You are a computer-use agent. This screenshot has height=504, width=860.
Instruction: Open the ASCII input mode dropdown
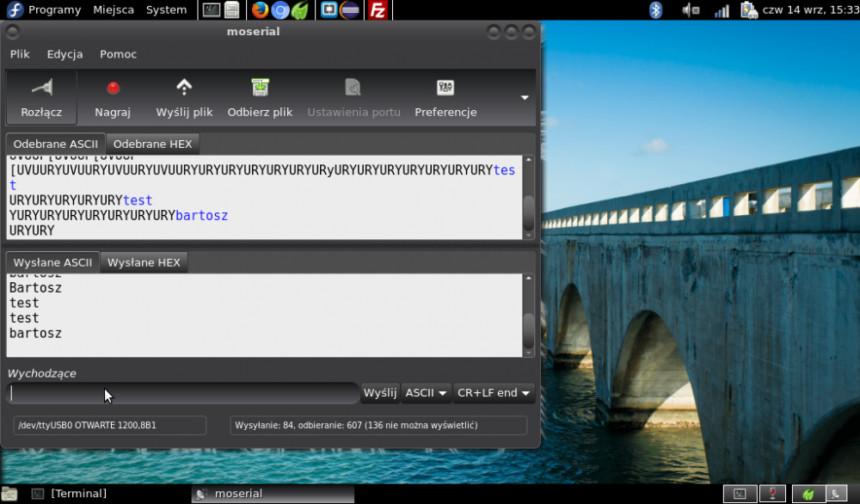tap(426, 393)
